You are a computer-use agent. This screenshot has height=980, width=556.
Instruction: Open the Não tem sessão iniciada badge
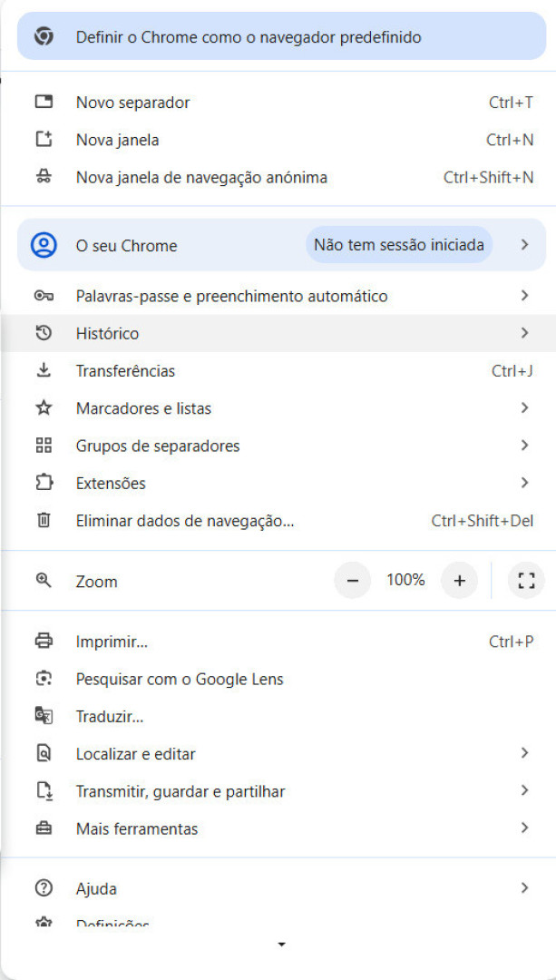click(x=399, y=244)
